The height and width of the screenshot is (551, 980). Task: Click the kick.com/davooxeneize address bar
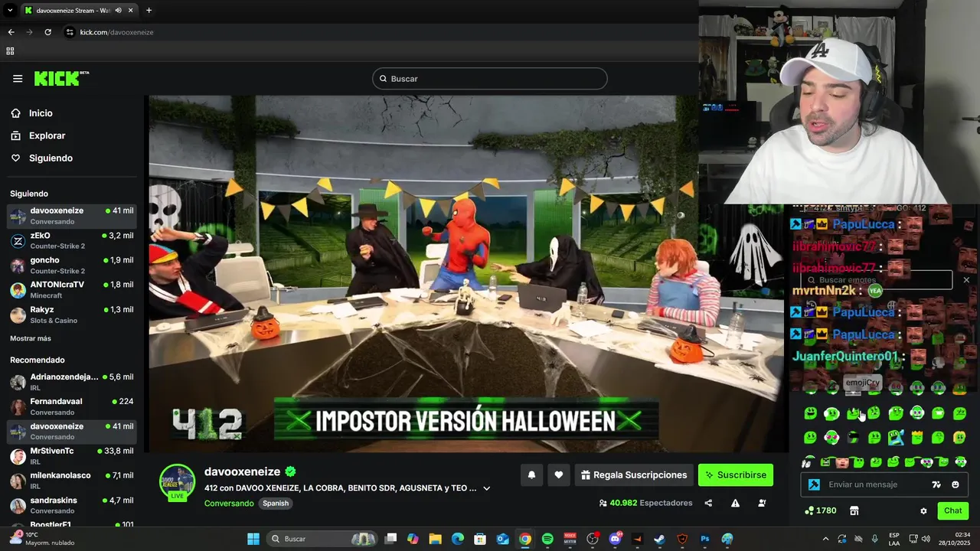[117, 32]
